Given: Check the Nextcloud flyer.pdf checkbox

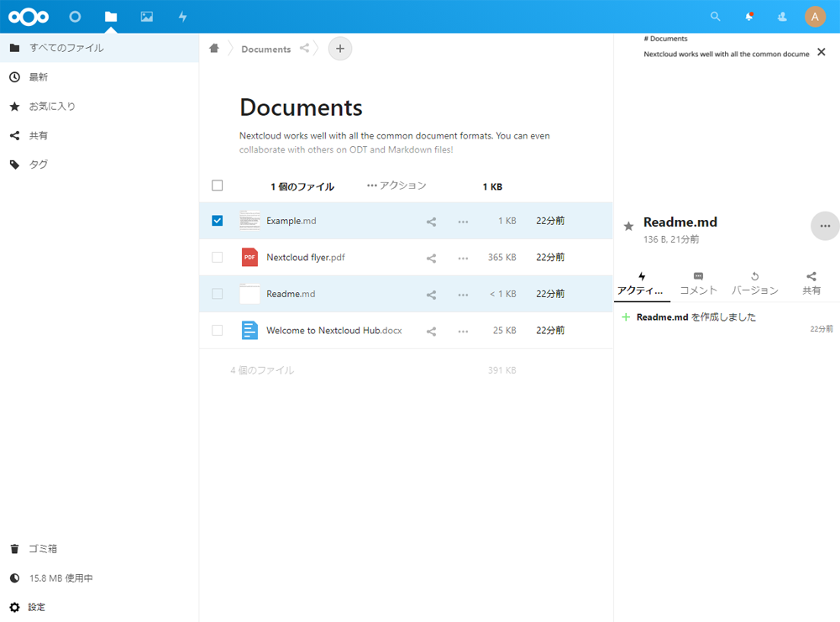Looking at the screenshot, I should click(217, 257).
